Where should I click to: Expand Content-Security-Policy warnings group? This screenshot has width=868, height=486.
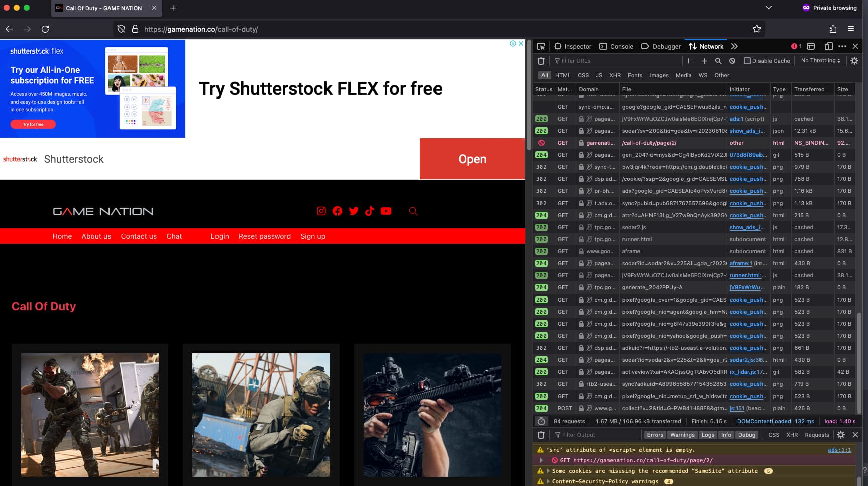(548, 481)
